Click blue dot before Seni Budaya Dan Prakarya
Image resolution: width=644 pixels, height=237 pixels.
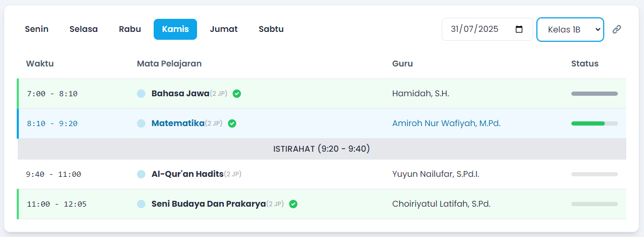(x=141, y=204)
